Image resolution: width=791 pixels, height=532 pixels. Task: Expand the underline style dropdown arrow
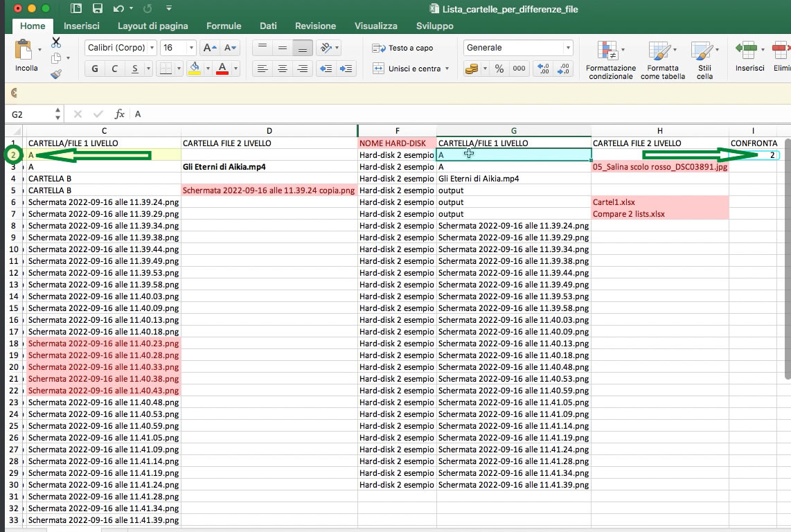pyautogui.click(x=148, y=69)
